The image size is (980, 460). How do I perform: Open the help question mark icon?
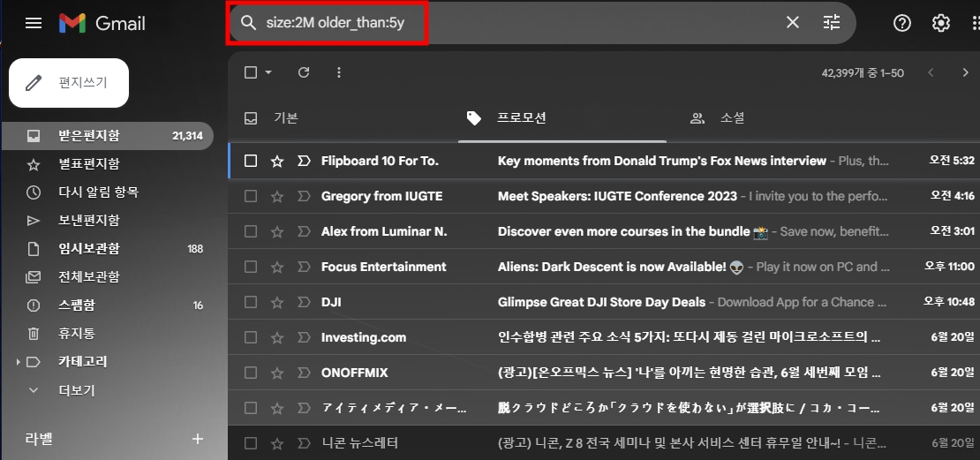[x=902, y=23]
